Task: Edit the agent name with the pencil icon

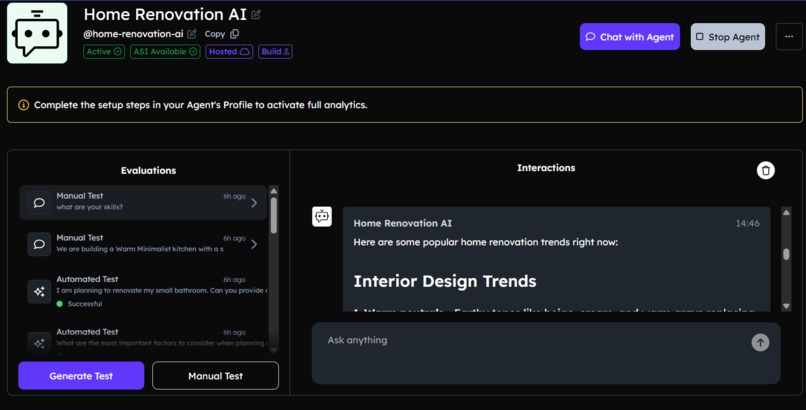Action: coord(255,15)
